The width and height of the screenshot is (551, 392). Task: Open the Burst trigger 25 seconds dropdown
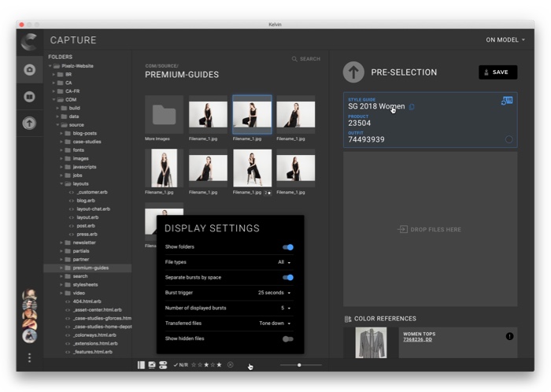[x=275, y=293]
